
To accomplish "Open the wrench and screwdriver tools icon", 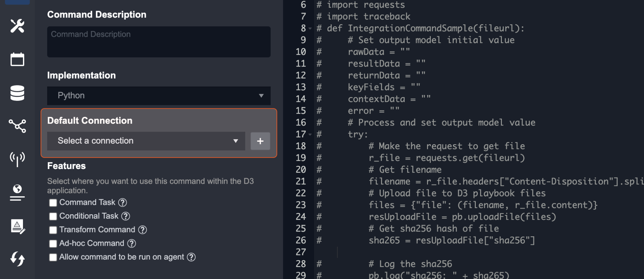I will point(17,26).
